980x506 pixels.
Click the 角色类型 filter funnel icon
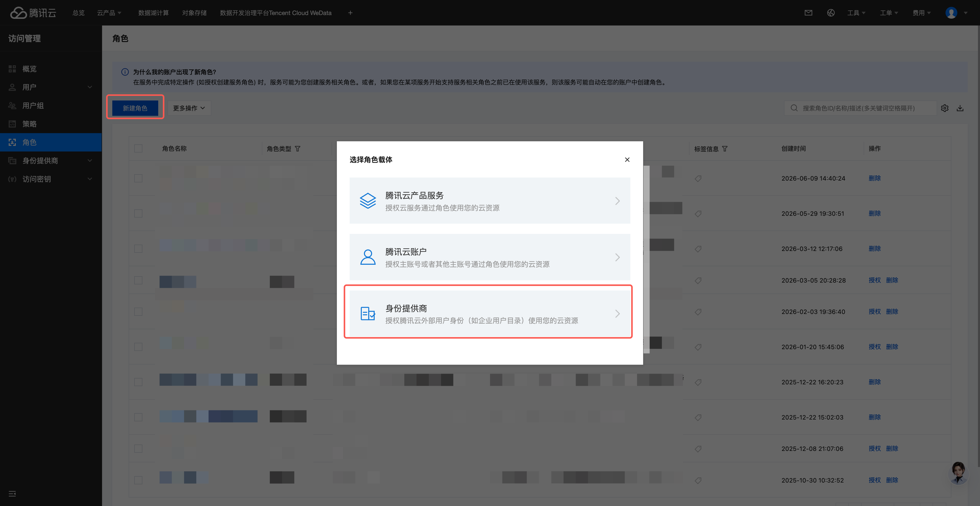pos(298,149)
